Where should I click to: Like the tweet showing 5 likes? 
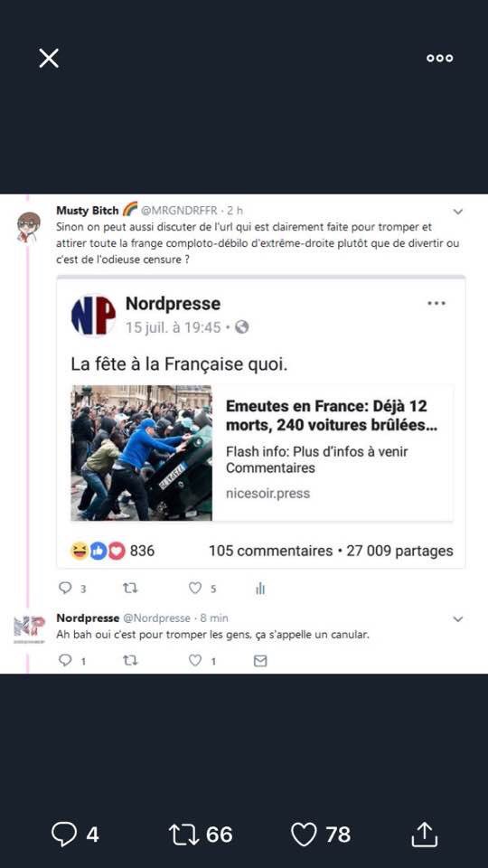pos(195,588)
